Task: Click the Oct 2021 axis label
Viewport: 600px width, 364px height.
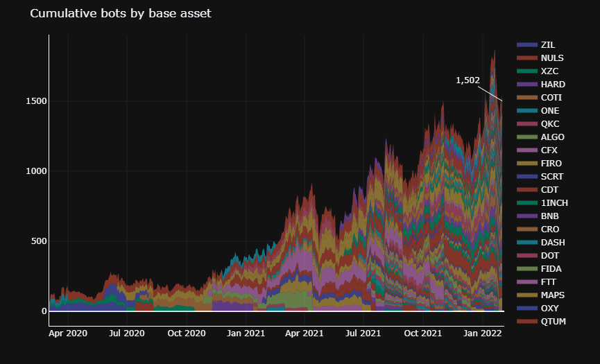Action: click(x=423, y=333)
